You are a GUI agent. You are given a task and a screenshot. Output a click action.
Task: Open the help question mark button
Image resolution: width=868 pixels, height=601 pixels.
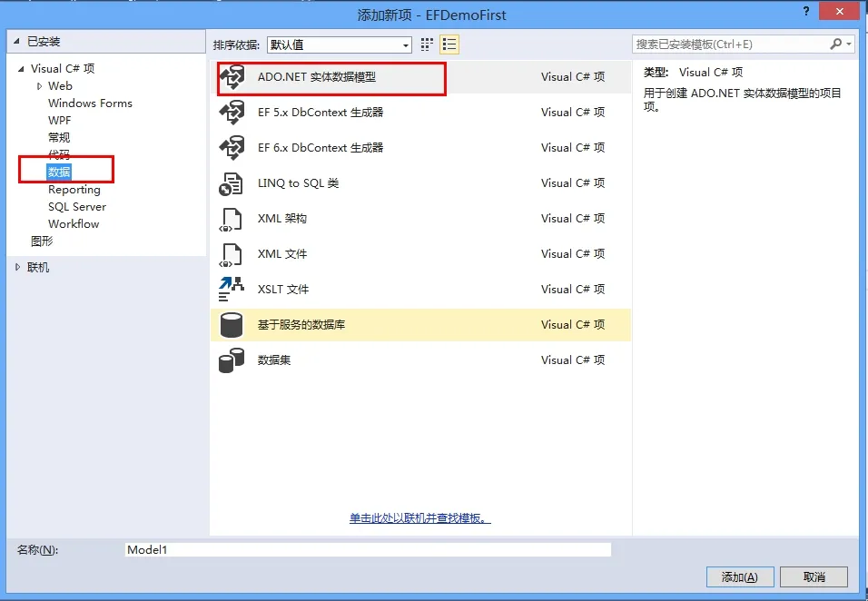click(x=806, y=11)
